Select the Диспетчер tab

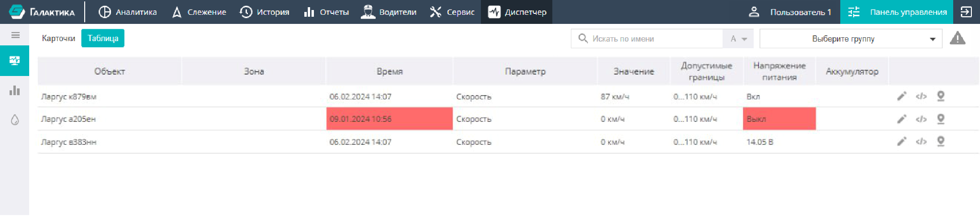[x=517, y=12]
